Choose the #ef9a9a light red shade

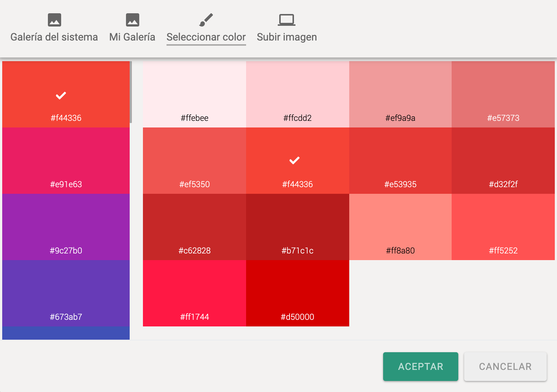(400, 94)
